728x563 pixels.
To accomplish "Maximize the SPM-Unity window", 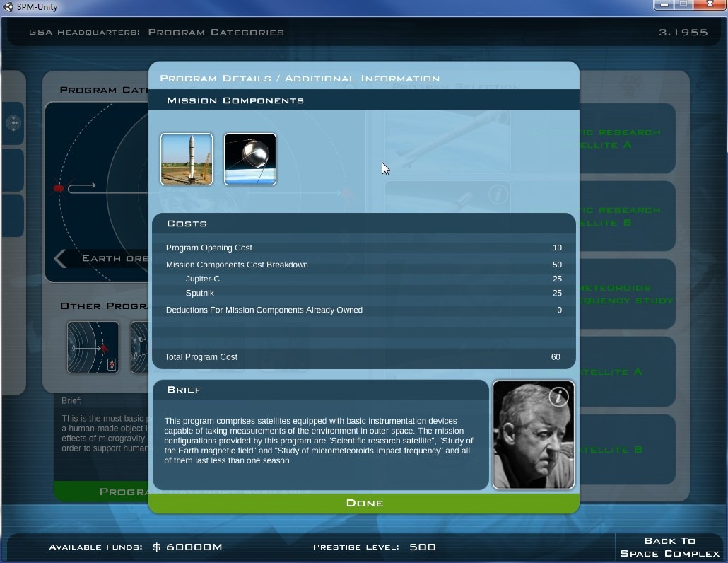I will (683, 6).
